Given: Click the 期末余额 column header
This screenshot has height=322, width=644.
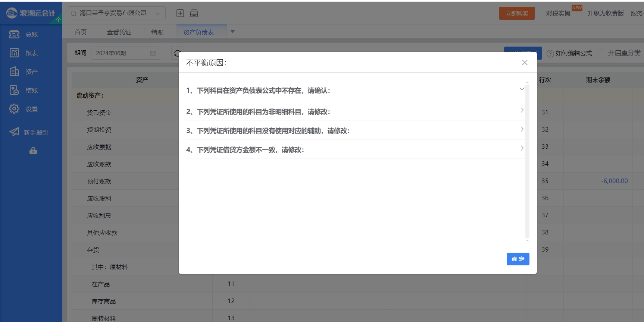Looking at the screenshot, I should pyautogui.click(x=598, y=80).
